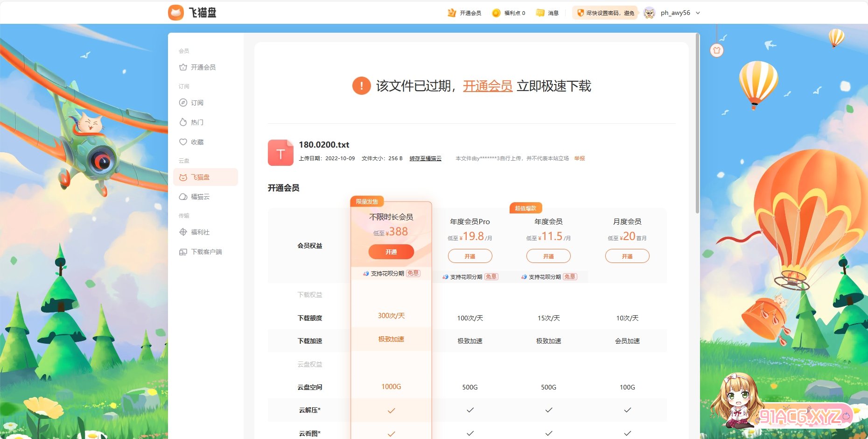The width and height of the screenshot is (868, 439).
Task: Click the 飞猫盘 cat logo icon
Action: [176, 13]
